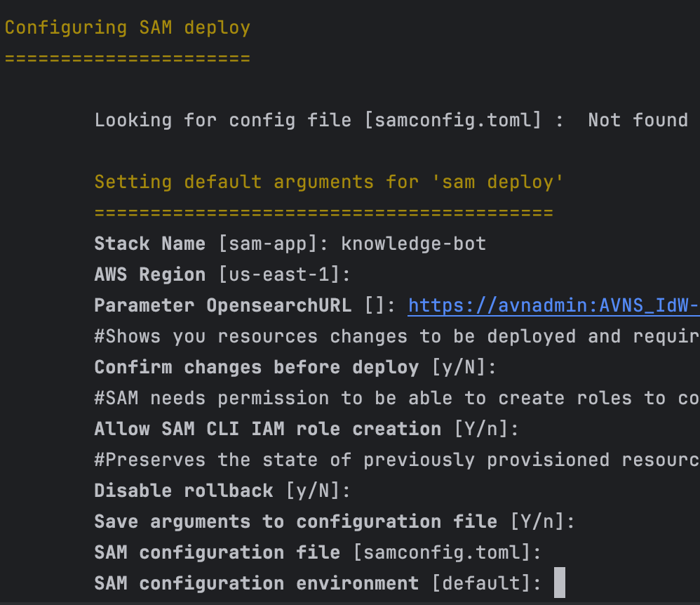Click the active terminal cursor block
This screenshot has height=605, width=700.
click(559, 583)
